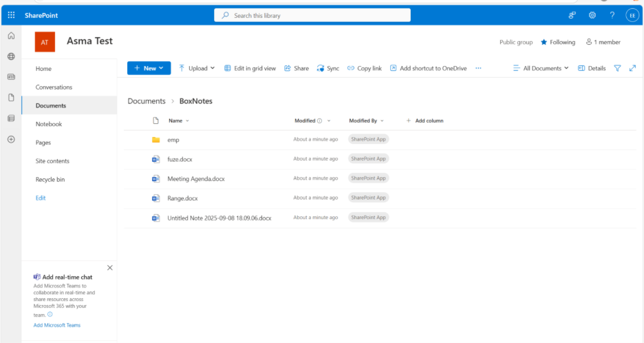Click the create plus icon in rail
The image size is (644, 343).
[11, 139]
